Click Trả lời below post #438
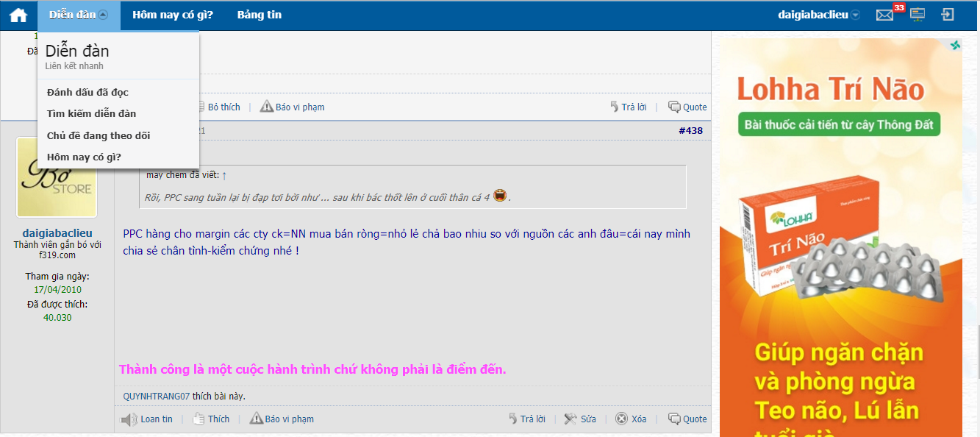This screenshot has height=437, width=980. 527,419
